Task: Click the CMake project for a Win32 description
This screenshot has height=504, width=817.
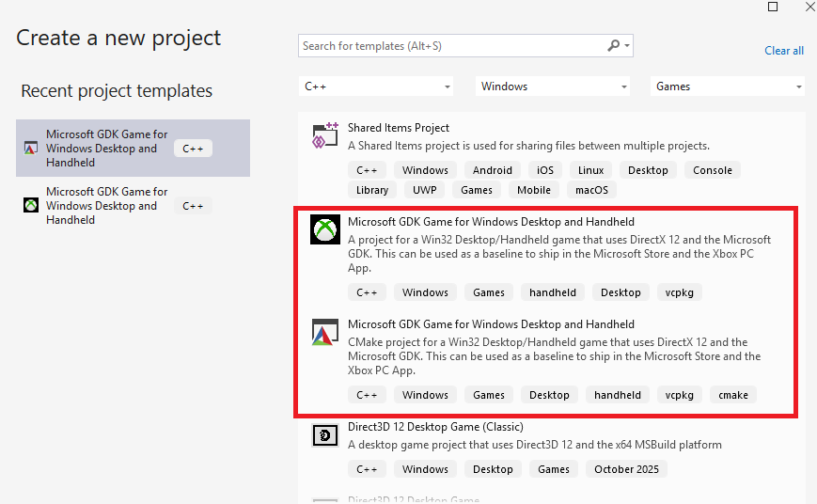Action: pos(555,356)
